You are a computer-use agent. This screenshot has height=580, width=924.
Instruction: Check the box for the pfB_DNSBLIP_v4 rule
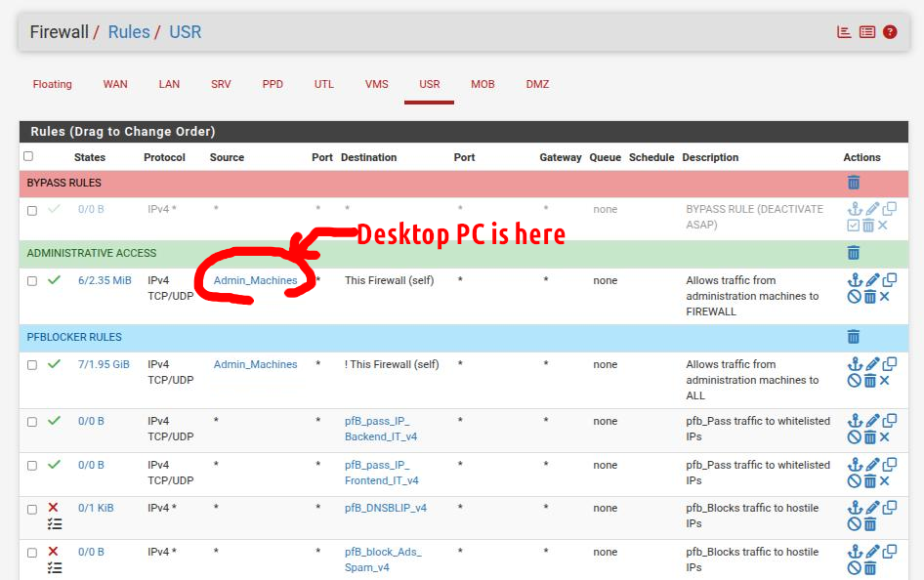pos(32,509)
